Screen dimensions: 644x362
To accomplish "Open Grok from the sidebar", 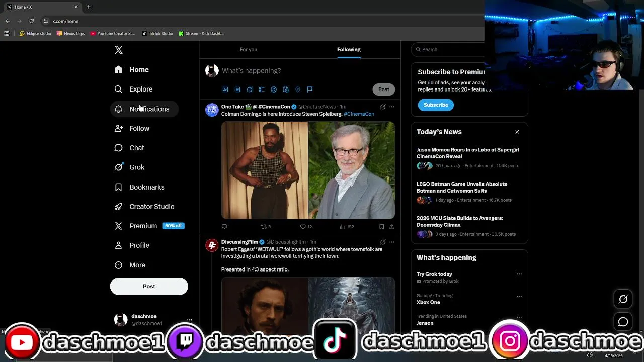I will 130,167.
